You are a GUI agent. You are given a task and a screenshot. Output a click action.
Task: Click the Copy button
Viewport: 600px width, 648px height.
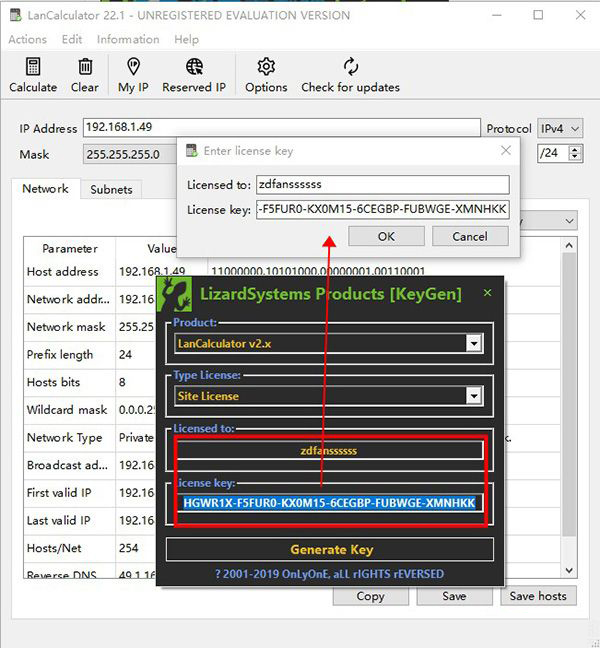tap(371, 596)
